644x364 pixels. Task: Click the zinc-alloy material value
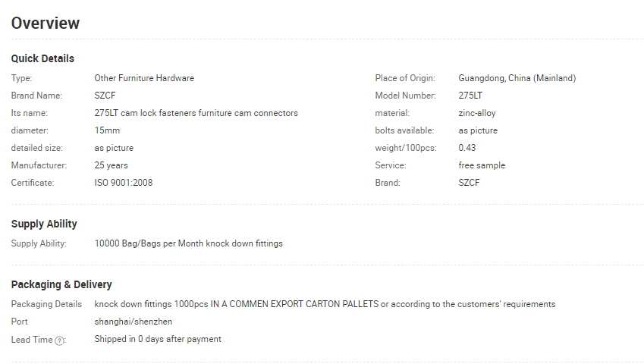pos(477,113)
